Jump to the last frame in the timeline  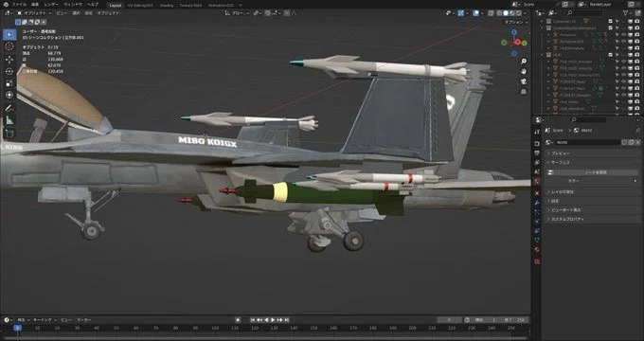click(x=287, y=320)
